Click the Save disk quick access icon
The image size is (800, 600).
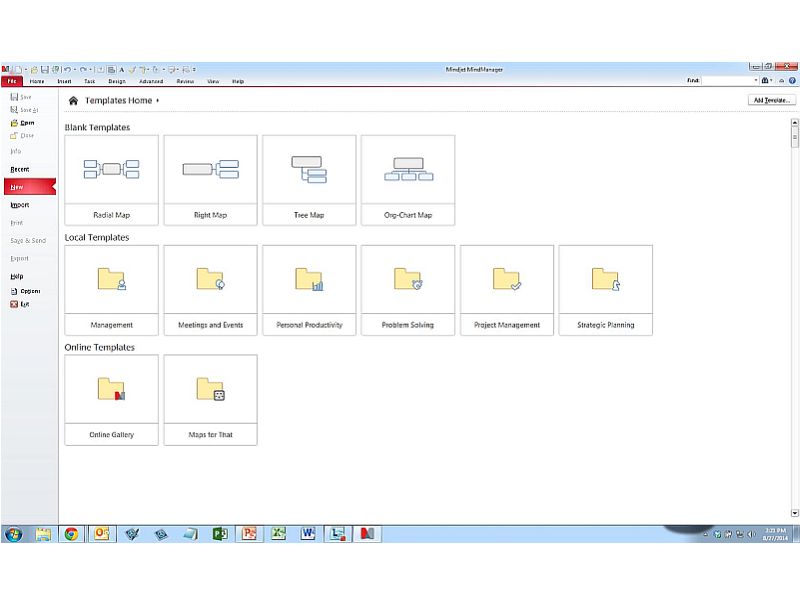(x=45, y=69)
